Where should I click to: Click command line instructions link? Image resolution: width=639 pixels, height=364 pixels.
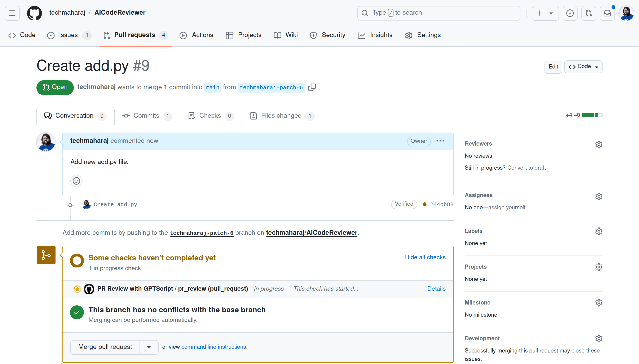[213, 347]
